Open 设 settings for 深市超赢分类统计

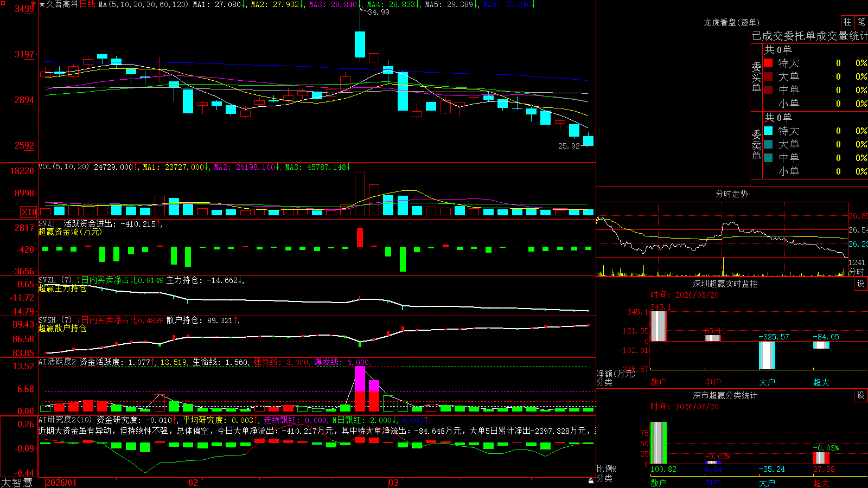pos(861,395)
